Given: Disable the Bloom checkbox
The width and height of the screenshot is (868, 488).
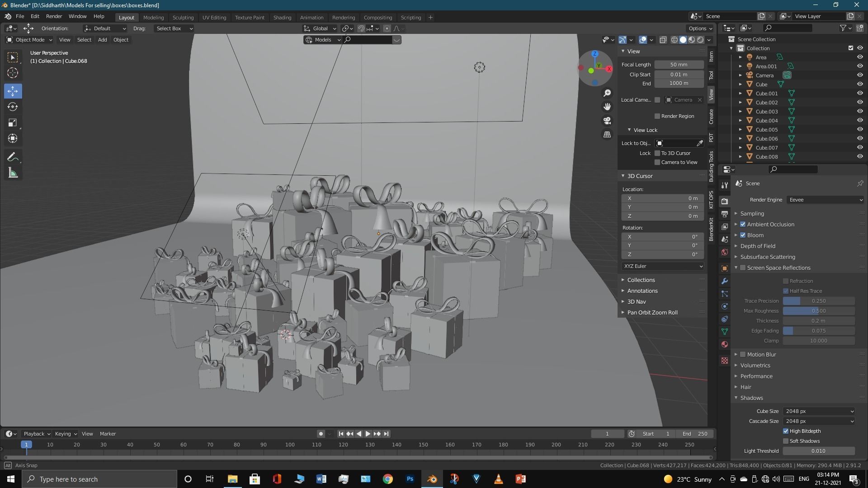Looking at the screenshot, I should coord(743,235).
